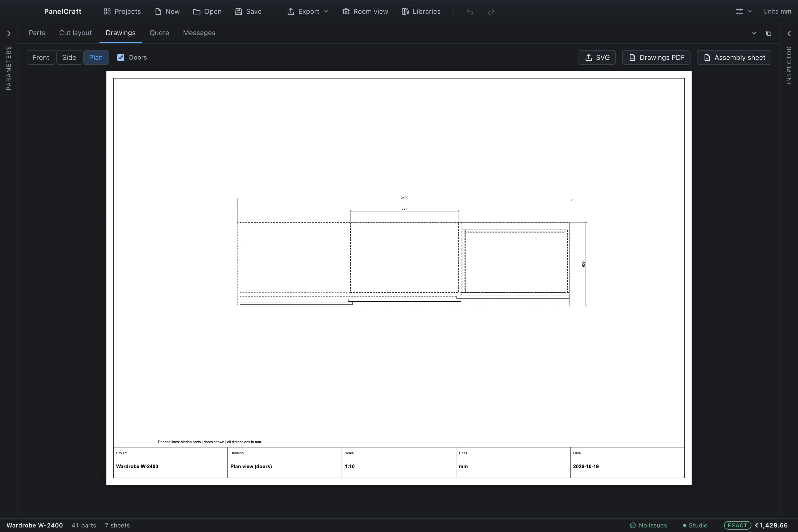Open the Messages tab

199,33
